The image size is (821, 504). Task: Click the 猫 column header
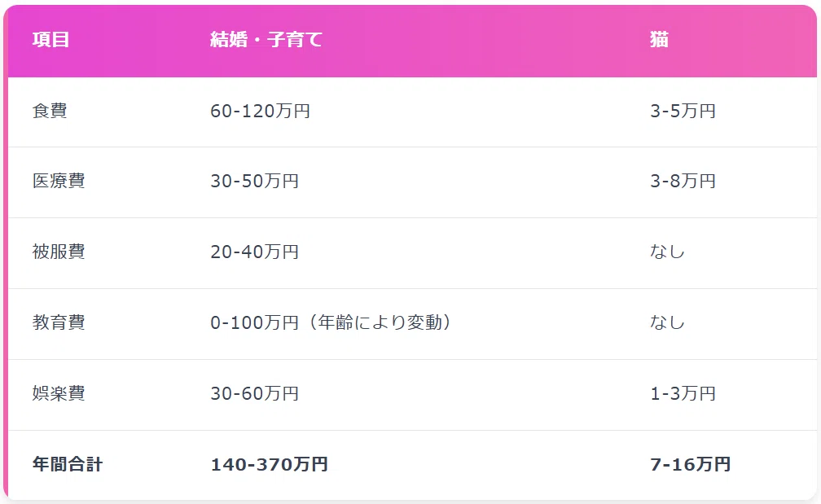(659, 39)
